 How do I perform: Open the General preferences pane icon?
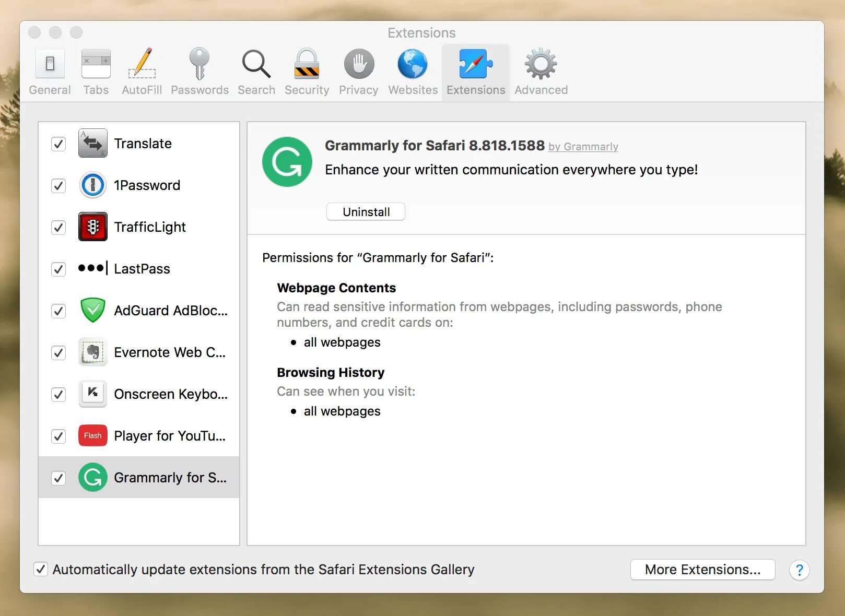(50, 64)
